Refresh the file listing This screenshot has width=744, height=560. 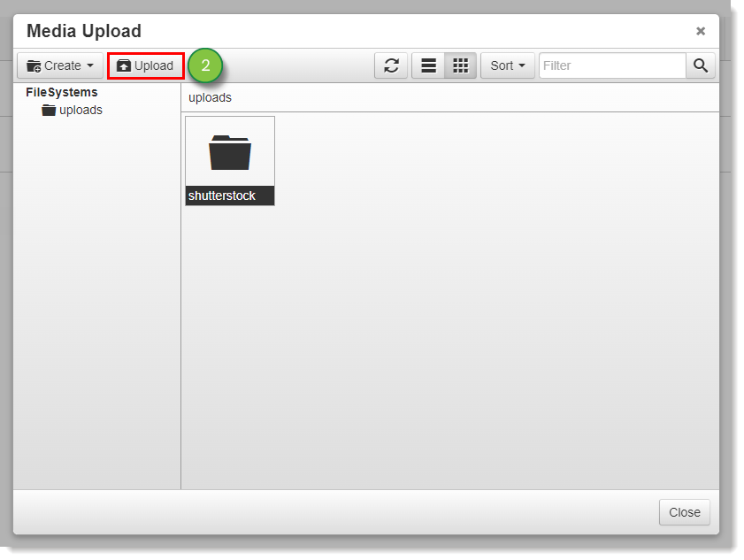(x=391, y=65)
